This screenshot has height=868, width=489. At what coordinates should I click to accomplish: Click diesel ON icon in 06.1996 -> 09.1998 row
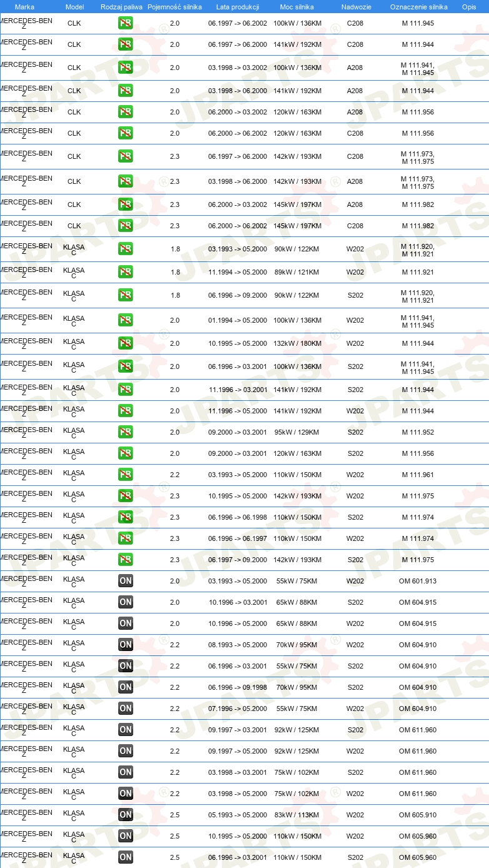coord(126,687)
